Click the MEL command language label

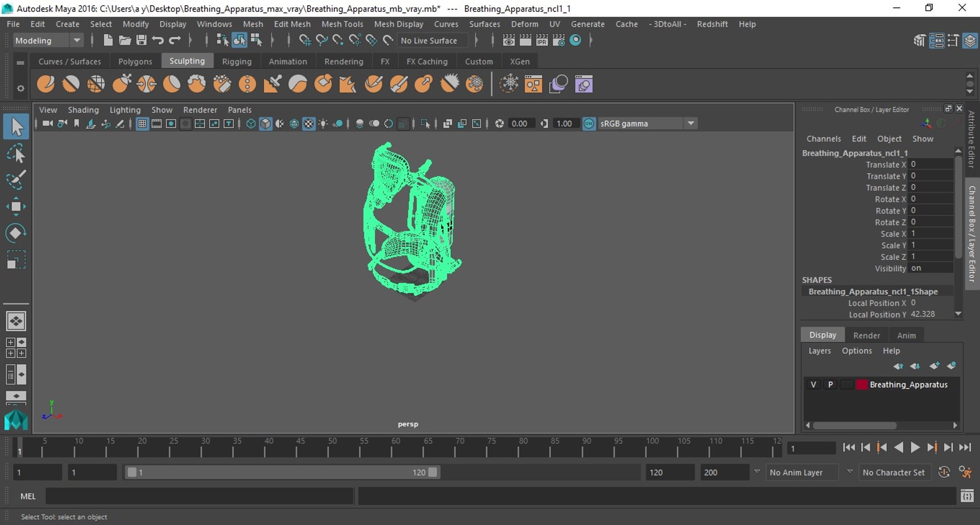(28, 496)
